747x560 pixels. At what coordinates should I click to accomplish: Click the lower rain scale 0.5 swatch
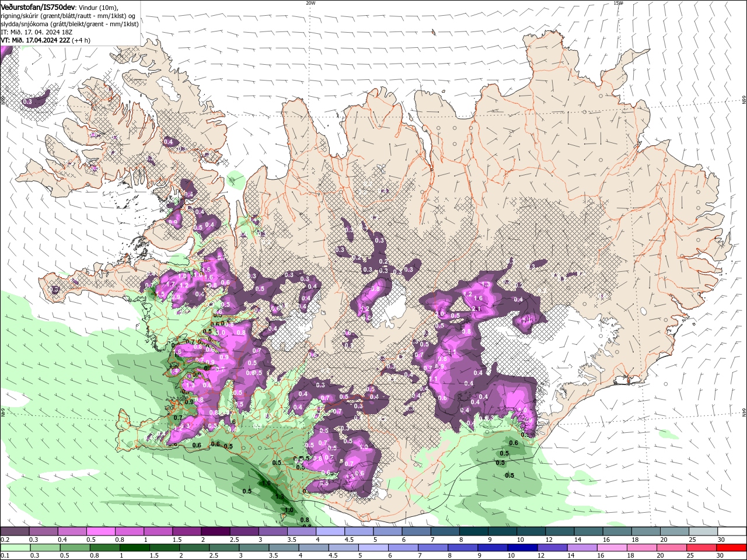(x=75, y=548)
